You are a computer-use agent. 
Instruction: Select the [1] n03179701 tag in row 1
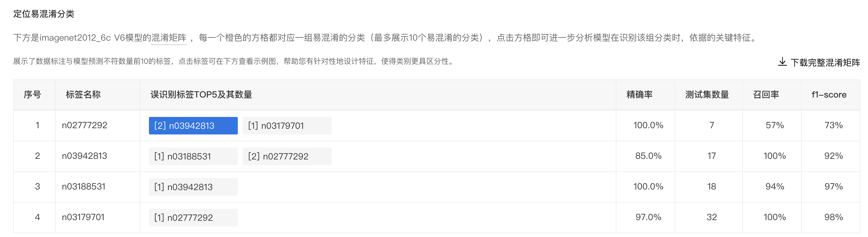pos(287,126)
